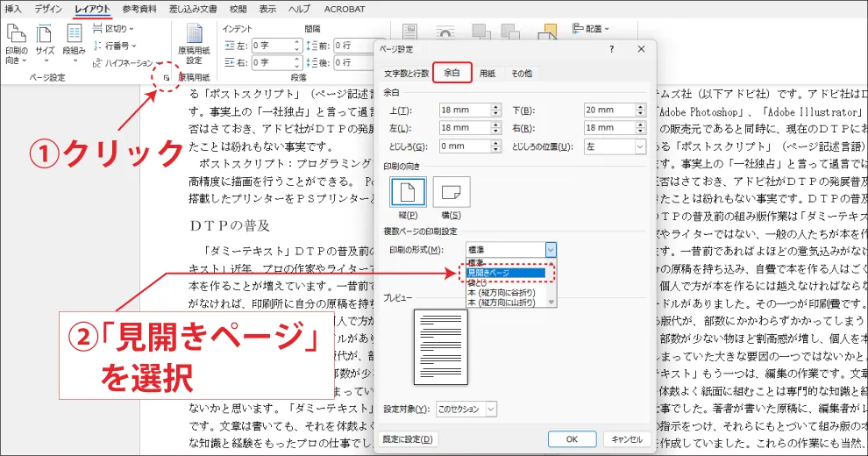Open the 校閲 ribbon tab
This screenshot has height=456, width=868.
click(238, 9)
